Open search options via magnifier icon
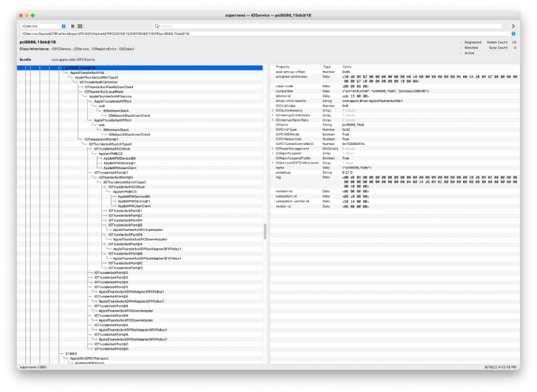Screen dimensions: 537x392 click(157, 26)
